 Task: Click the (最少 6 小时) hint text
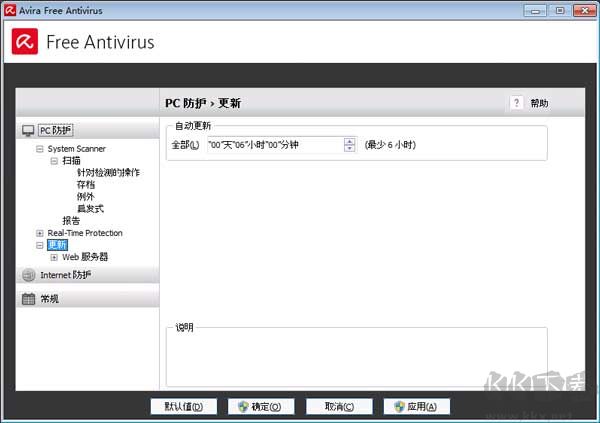(390, 145)
